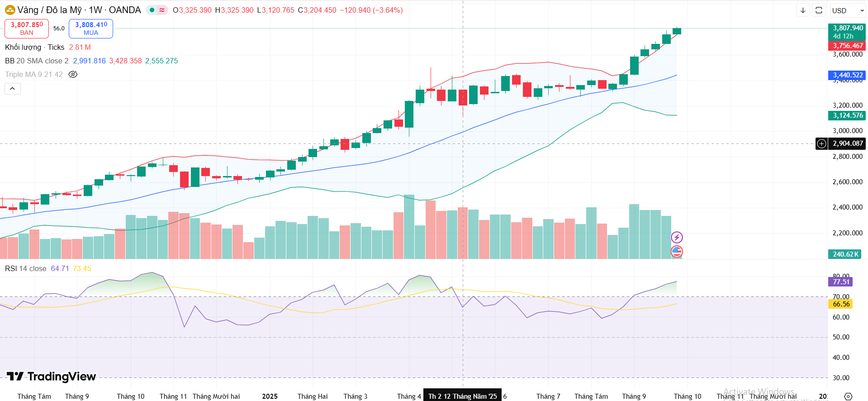Select the BB 20 SMA indicator legend
The width and height of the screenshot is (868, 401).
point(37,61)
